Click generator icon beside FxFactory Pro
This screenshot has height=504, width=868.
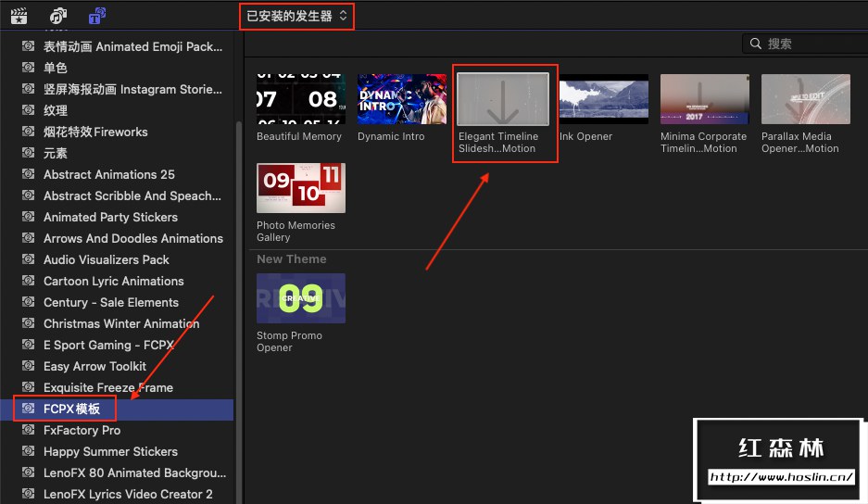(28, 430)
